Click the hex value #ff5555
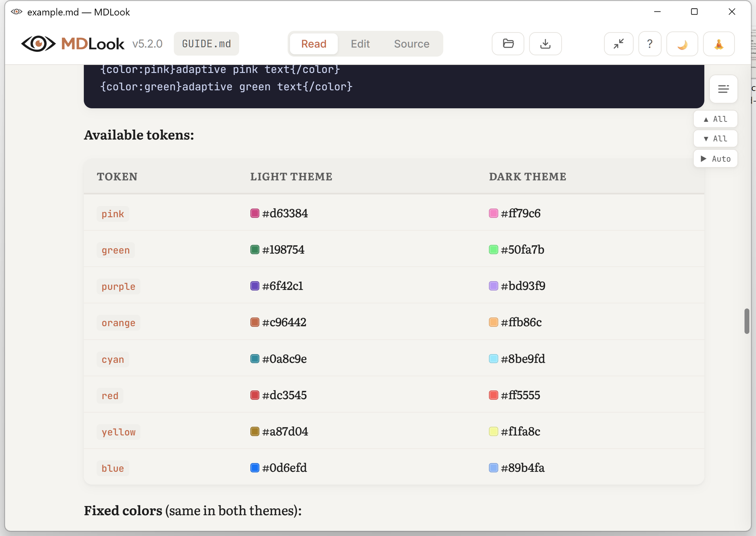This screenshot has height=536, width=756. [x=521, y=395]
